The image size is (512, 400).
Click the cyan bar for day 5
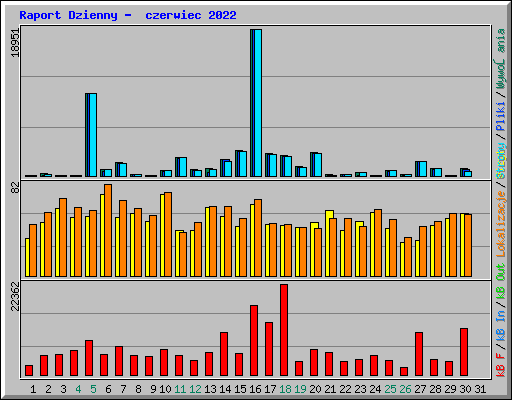click(93, 135)
